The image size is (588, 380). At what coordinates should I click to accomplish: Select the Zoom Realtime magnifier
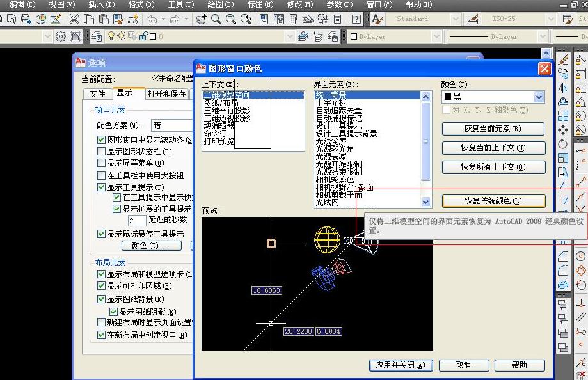click(x=216, y=19)
